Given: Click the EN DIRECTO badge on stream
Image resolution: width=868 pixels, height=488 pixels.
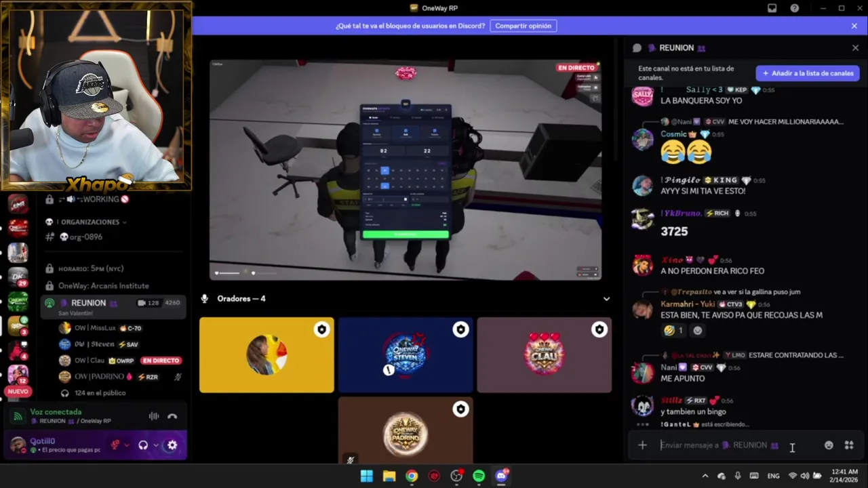Looking at the screenshot, I should pos(576,68).
